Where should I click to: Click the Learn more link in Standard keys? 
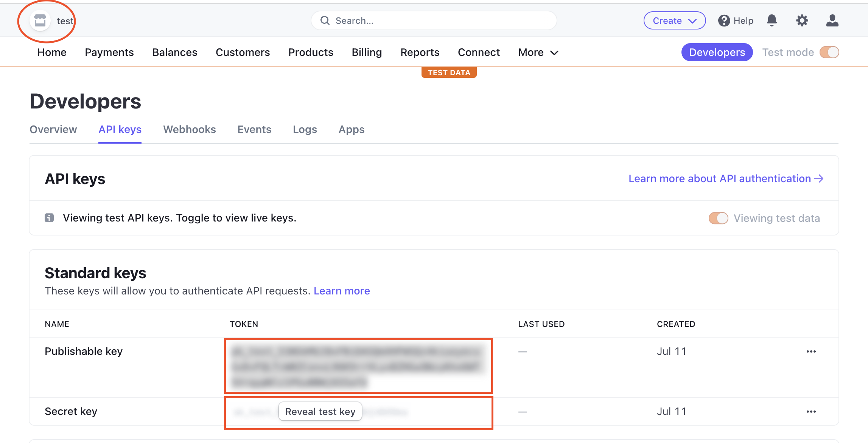pyautogui.click(x=342, y=290)
